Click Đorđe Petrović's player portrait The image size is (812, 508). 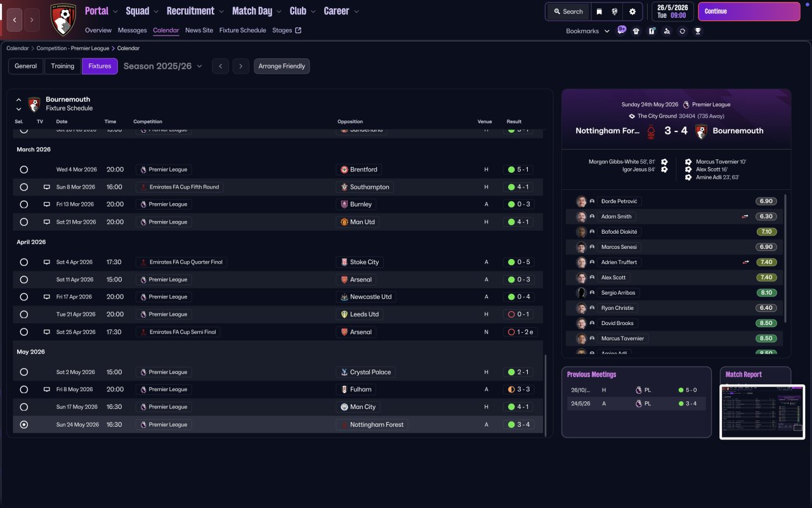click(581, 201)
